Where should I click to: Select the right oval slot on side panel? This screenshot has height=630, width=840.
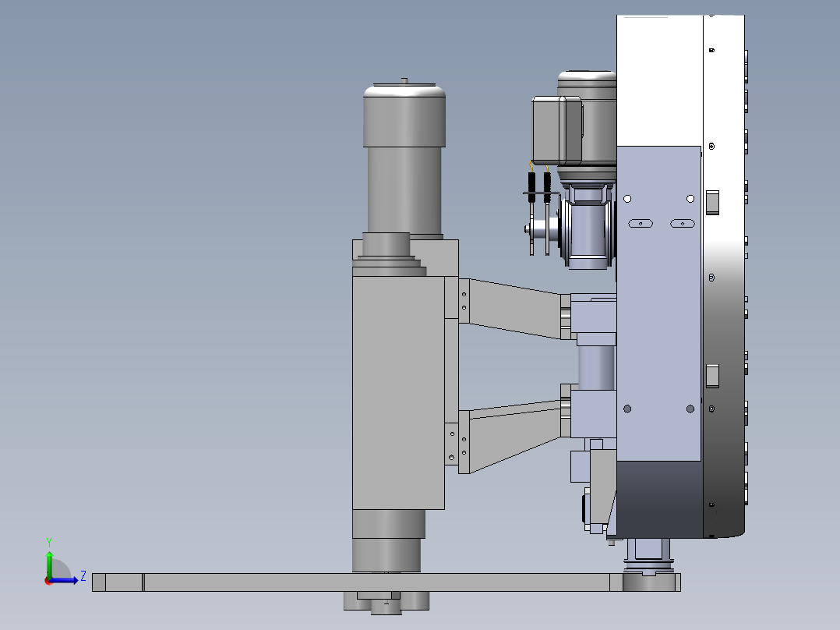tap(683, 224)
